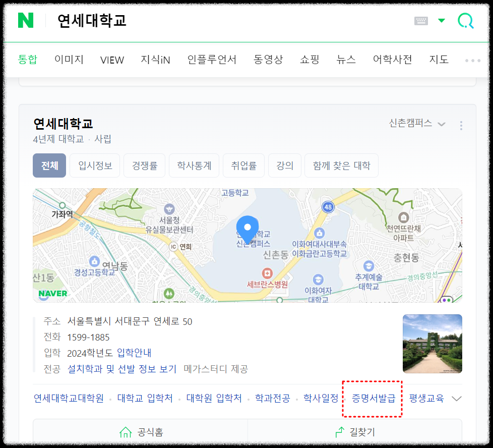493x448 pixels.
Task: Click the 이화여자대학교 map marker
Action: (318, 279)
